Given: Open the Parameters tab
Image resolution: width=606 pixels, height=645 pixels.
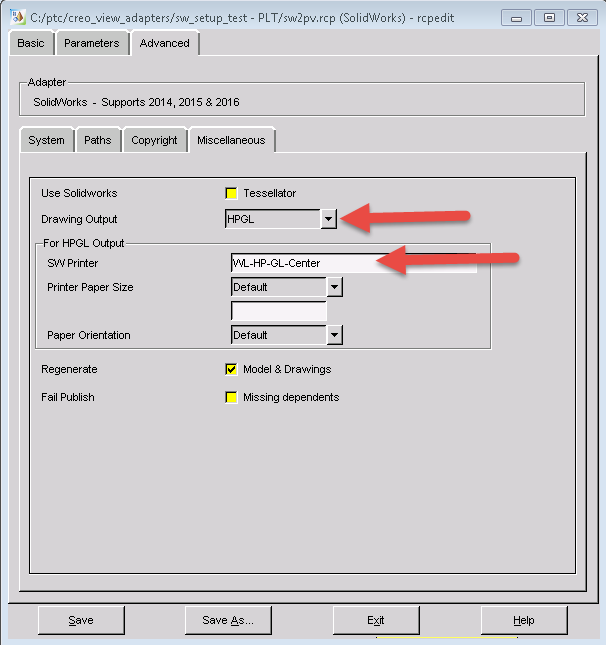Looking at the screenshot, I should pos(92,43).
